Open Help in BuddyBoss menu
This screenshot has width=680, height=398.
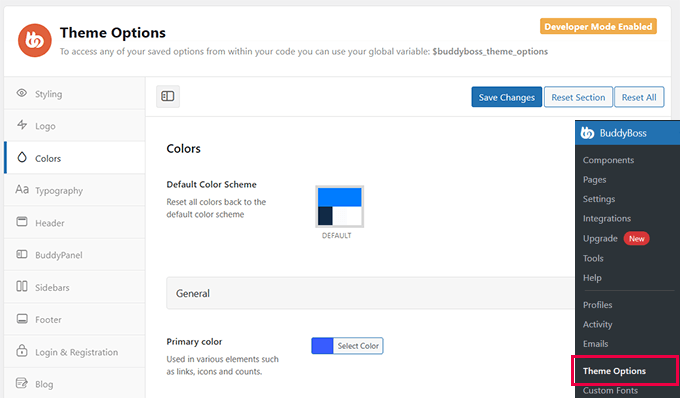pyautogui.click(x=592, y=277)
